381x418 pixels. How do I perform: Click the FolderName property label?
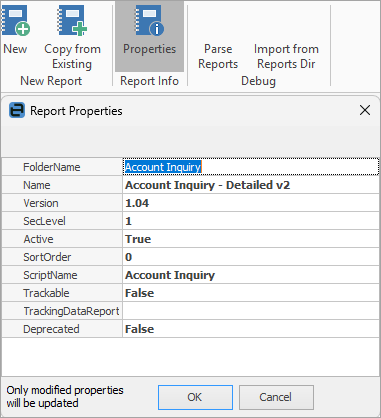click(52, 167)
